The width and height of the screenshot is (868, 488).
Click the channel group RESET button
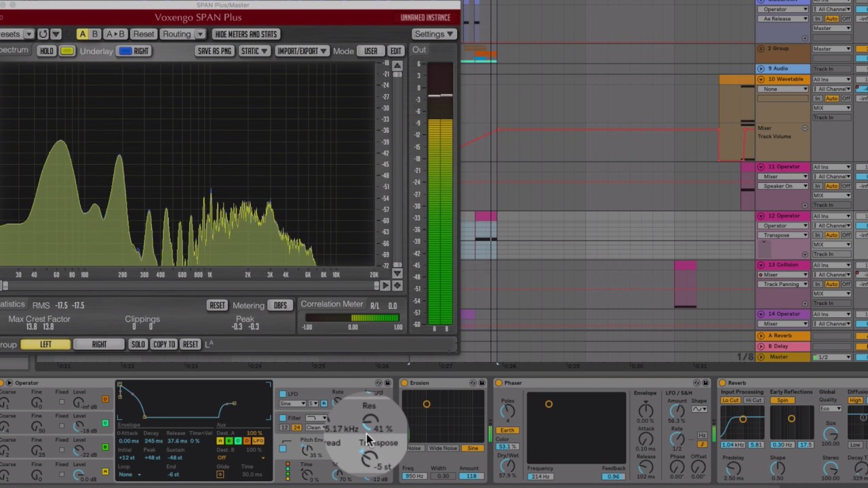pos(191,344)
